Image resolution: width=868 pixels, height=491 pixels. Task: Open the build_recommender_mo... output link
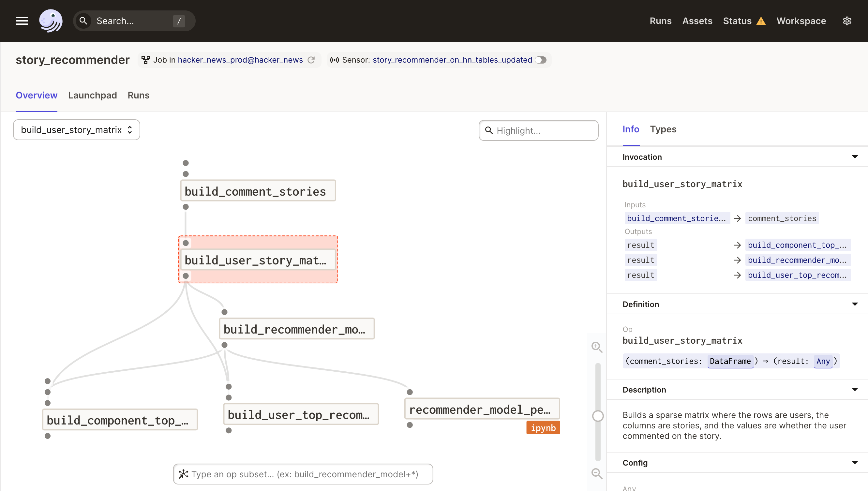coord(797,260)
